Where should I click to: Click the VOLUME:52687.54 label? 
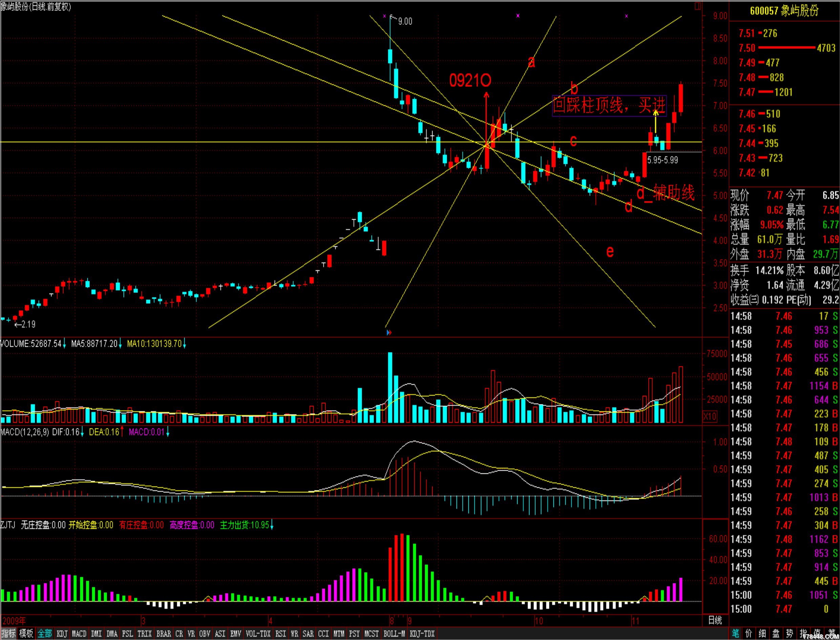tap(31, 344)
